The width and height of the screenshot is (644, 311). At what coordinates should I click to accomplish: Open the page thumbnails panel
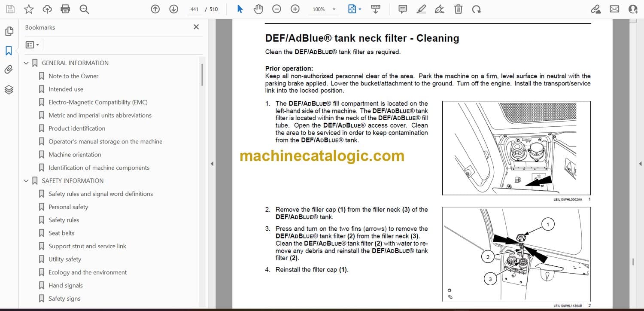[x=9, y=31]
